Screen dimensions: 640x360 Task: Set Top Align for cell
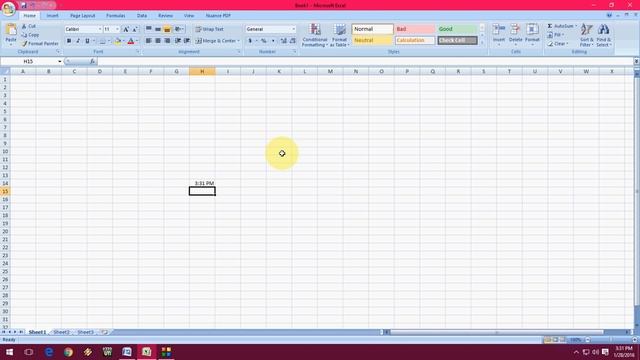pyautogui.click(x=149, y=29)
